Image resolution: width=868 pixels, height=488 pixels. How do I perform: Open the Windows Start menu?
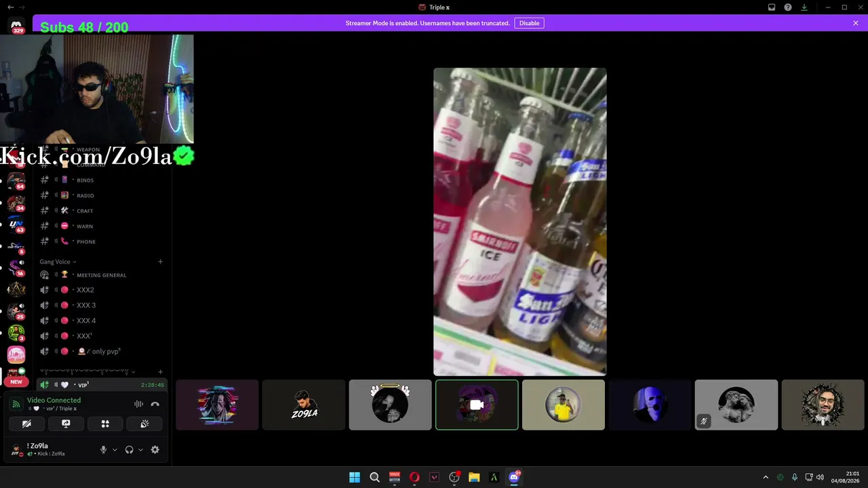click(x=355, y=477)
